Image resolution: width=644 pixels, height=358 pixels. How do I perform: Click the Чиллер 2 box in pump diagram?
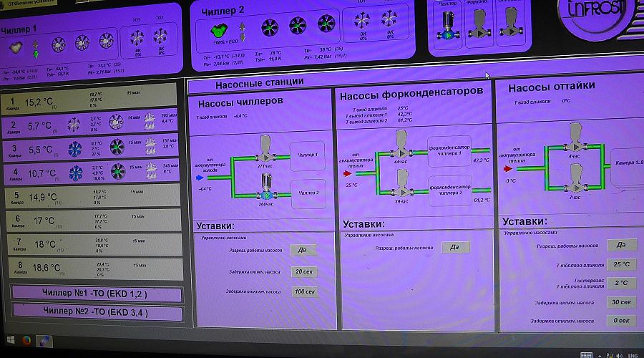309,193
